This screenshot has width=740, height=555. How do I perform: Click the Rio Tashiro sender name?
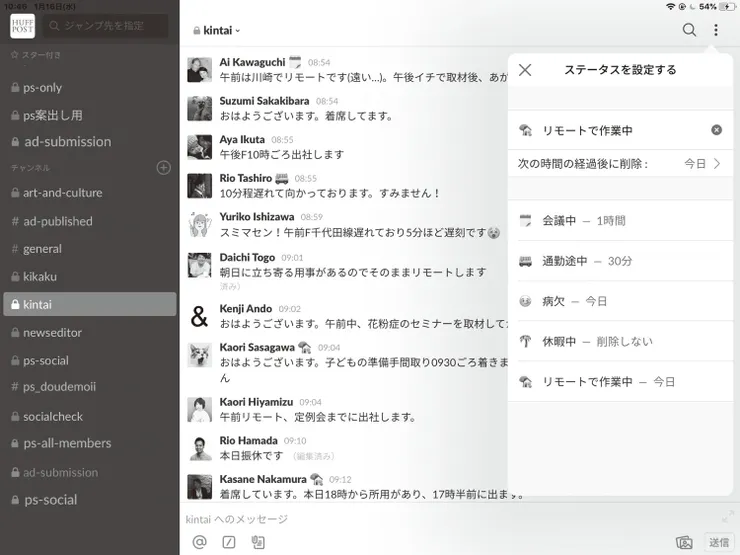coord(245,178)
